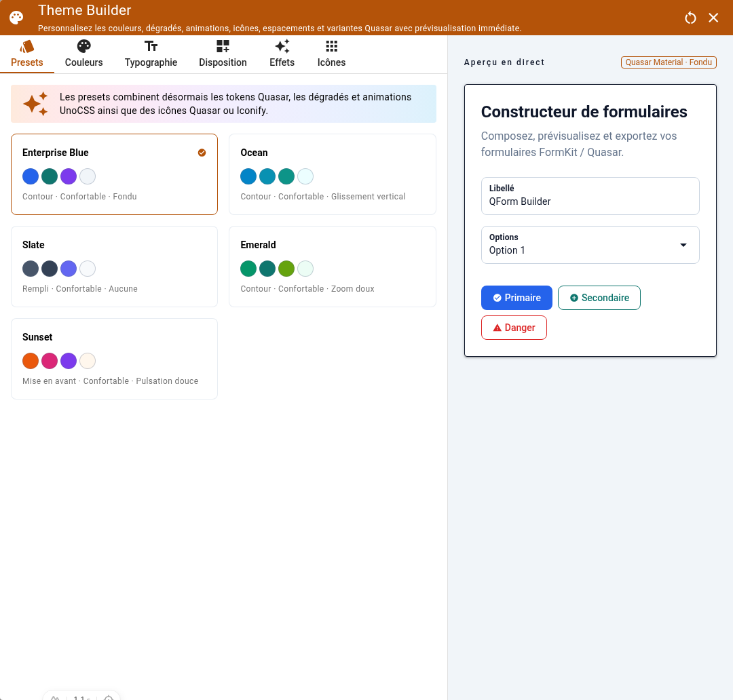Screen dimensions: 733x700
Task: Click the Typographie text-size icon
Action: [x=151, y=46]
